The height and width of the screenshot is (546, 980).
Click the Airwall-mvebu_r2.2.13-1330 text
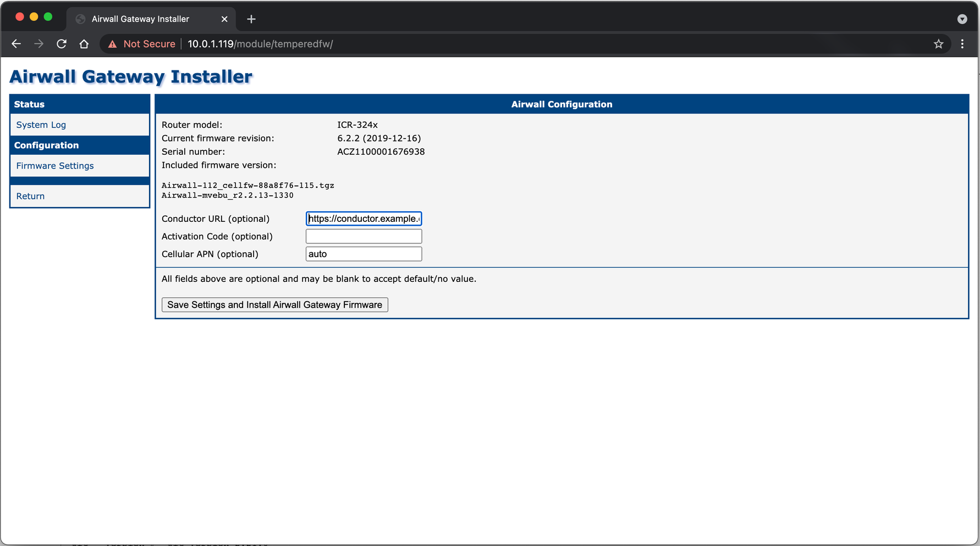point(227,195)
